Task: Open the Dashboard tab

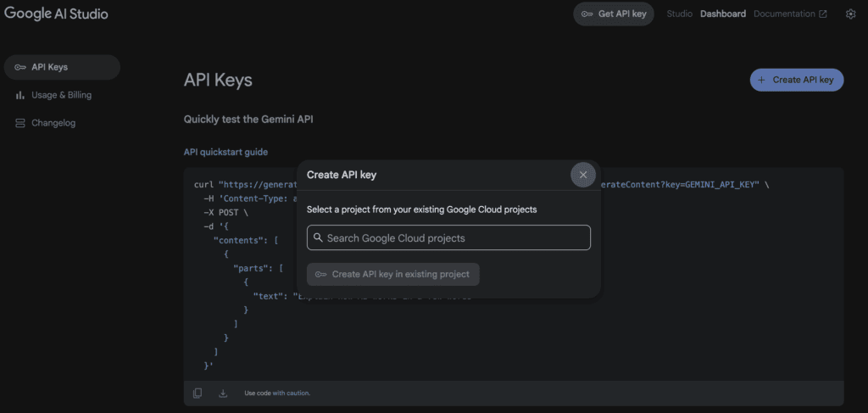Action: point(723,14)
